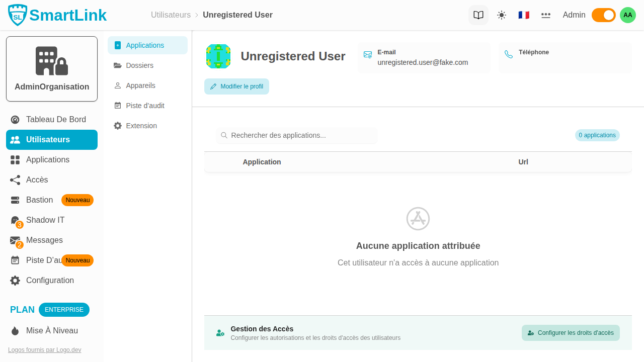Change language via French flag

click(524, 15)
